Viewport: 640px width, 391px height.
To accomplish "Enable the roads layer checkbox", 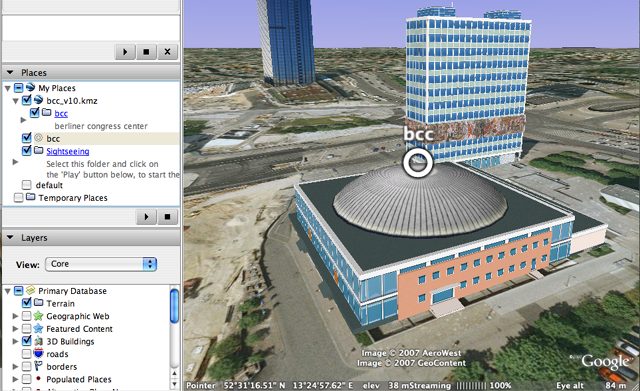I will click(x=27, y=353).
